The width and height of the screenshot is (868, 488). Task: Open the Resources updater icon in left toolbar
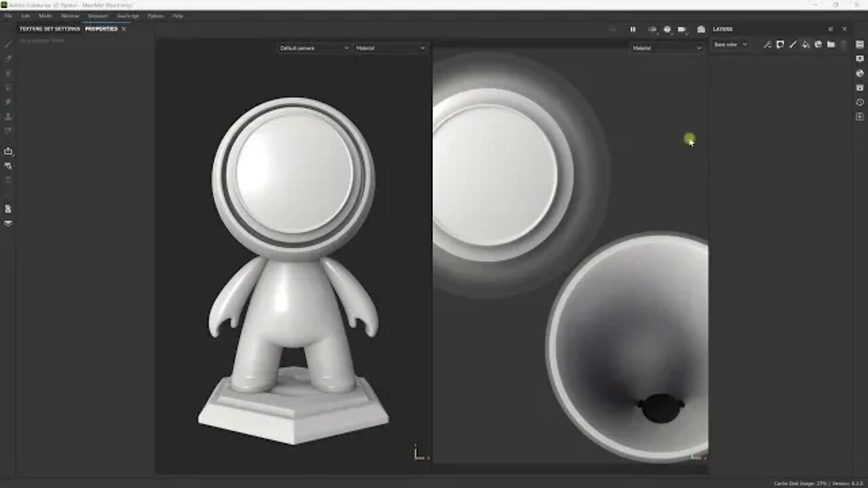coord(8,209)
